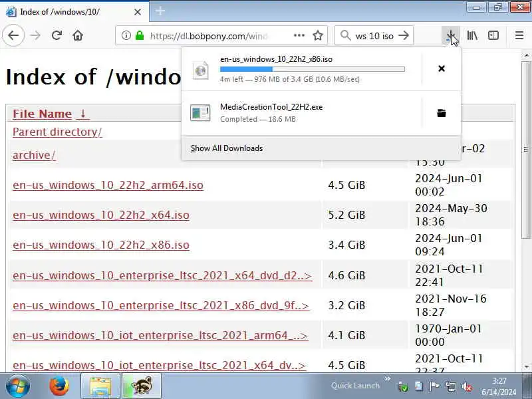Select en-us_windows_10_22h2_x86.iso download entry
Screen dimensions: 532x399
pos(302,69)
